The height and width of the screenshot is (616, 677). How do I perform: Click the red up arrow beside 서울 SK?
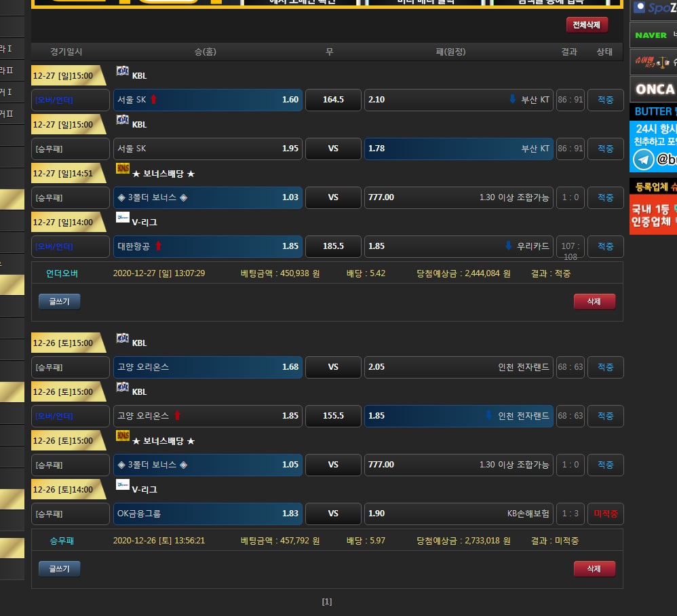[154, 100]
